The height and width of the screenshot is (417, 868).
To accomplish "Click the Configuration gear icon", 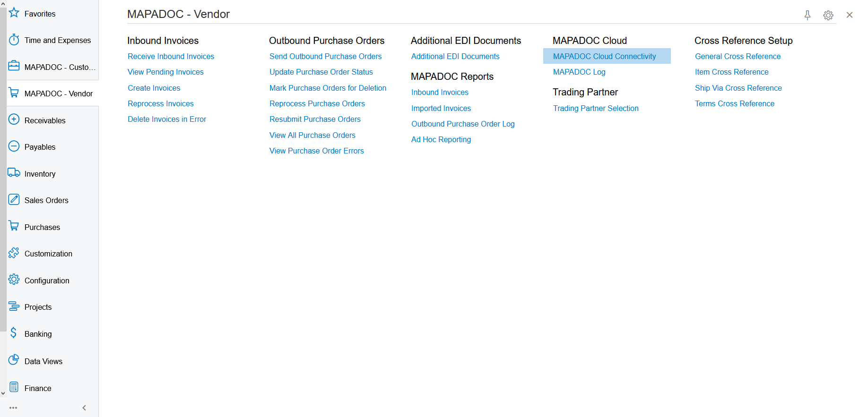I will click(14, 280).
